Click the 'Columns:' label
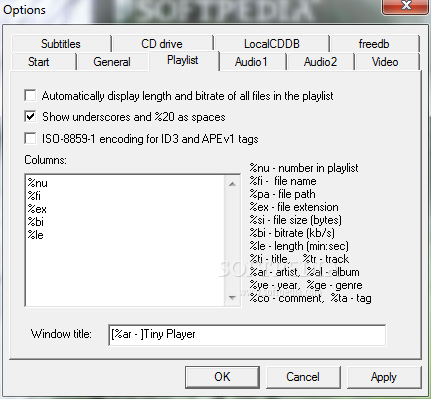 point(46,160)
